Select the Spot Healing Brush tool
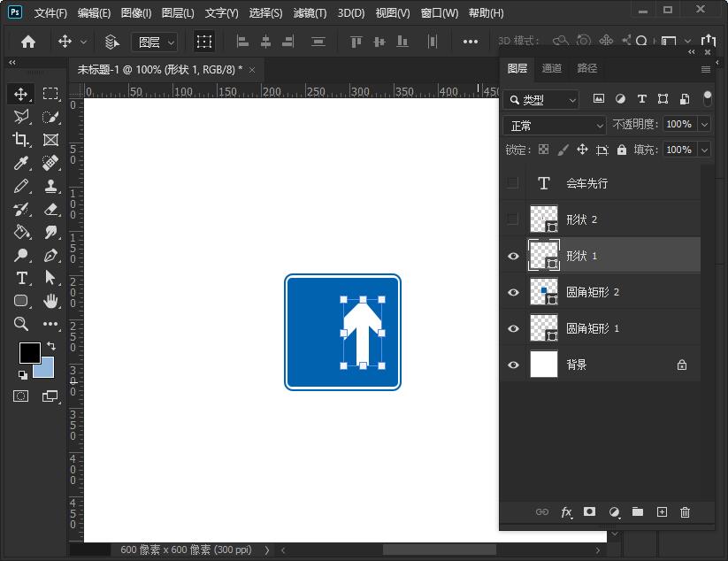Screen dimensions: 728x561 point(50,163)
